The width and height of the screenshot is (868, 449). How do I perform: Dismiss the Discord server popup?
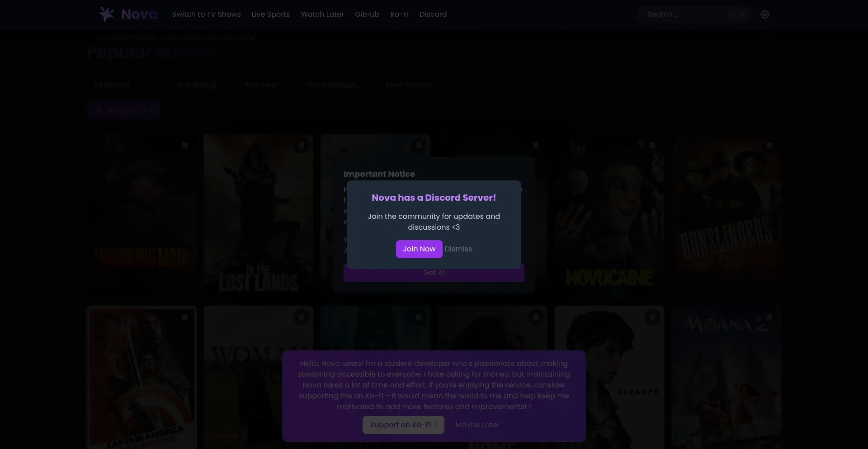pos(458,249)
